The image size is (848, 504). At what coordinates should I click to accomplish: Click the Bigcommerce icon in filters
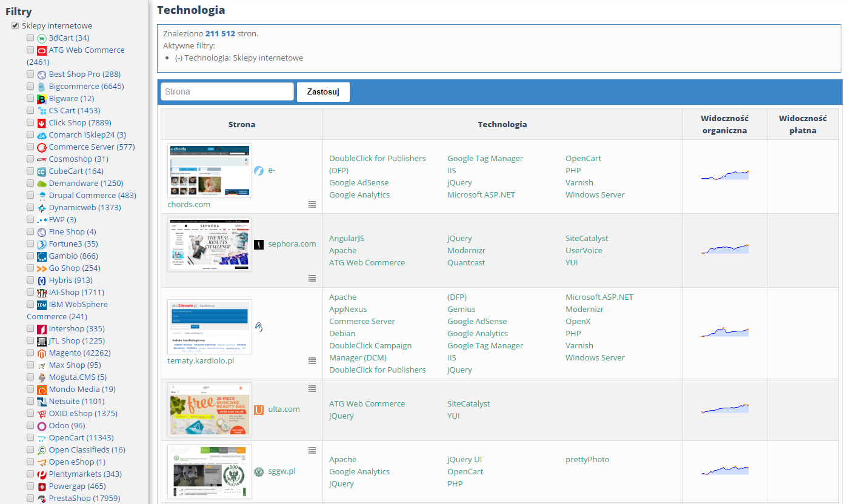(x=42, y=87)
